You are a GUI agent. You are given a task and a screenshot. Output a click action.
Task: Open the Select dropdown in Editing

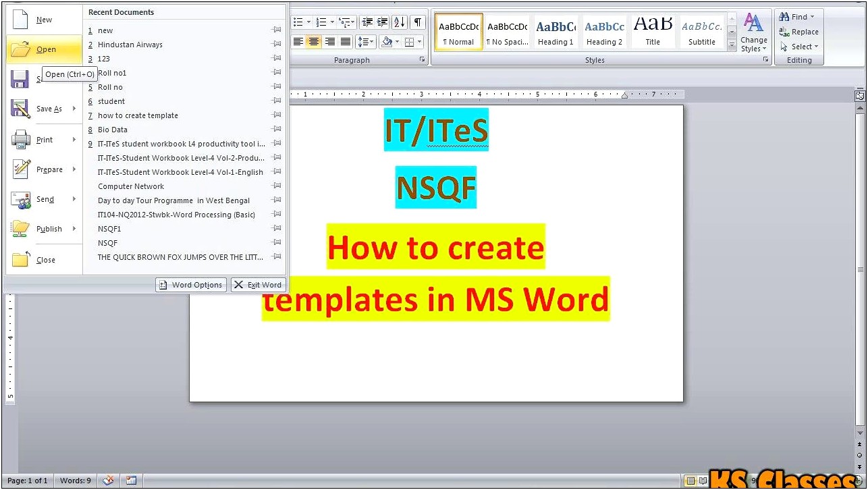pos(799,47)
